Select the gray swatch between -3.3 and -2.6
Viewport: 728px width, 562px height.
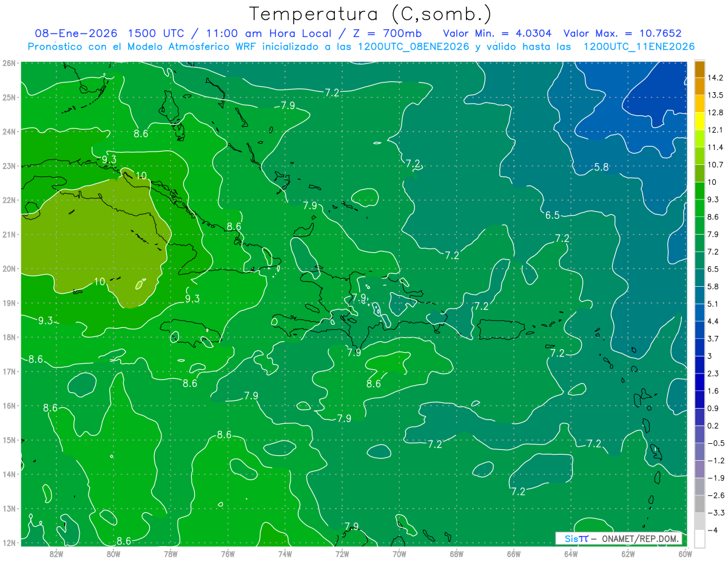point(699,503)
